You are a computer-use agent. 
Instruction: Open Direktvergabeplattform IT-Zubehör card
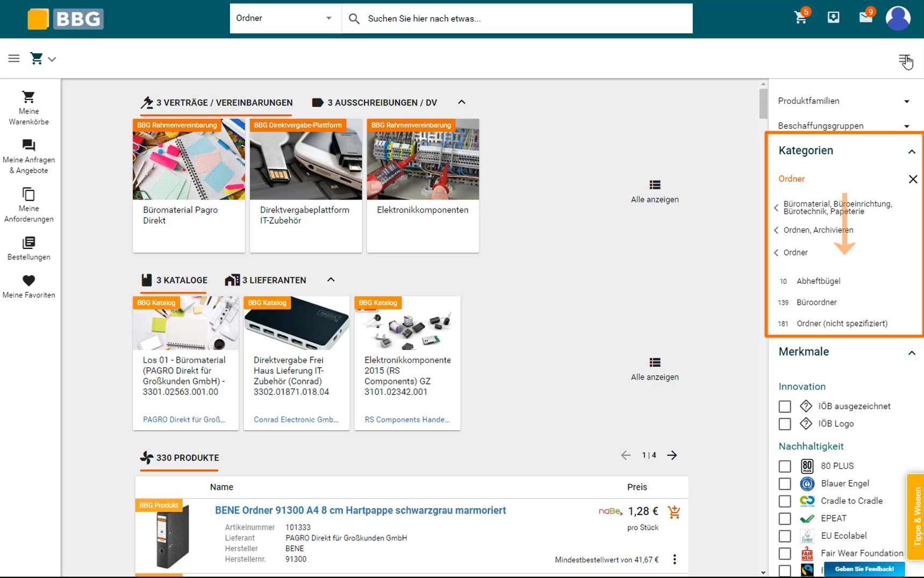click(306, 185)
